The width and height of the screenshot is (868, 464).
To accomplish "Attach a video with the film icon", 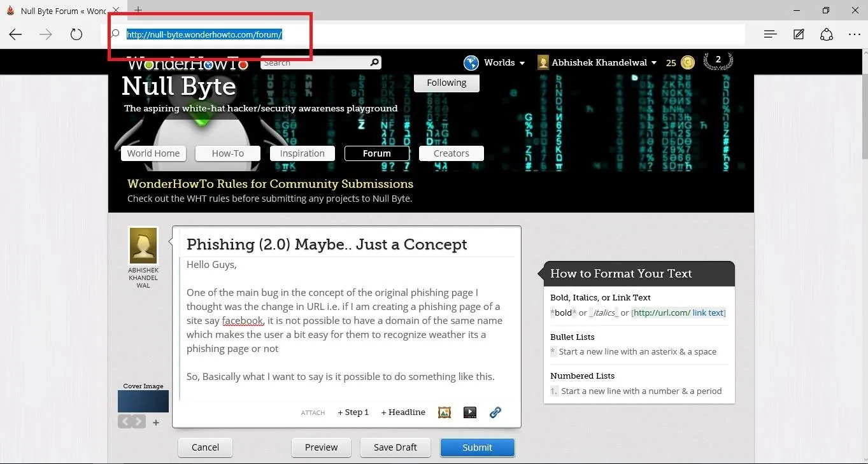I will (470, 412).
